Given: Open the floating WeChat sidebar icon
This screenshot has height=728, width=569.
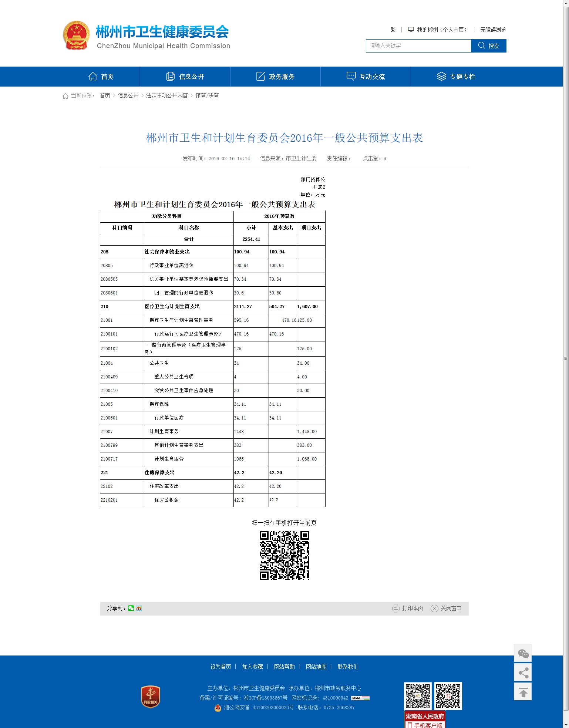Looking at the screenshot, I should [523, 653].
